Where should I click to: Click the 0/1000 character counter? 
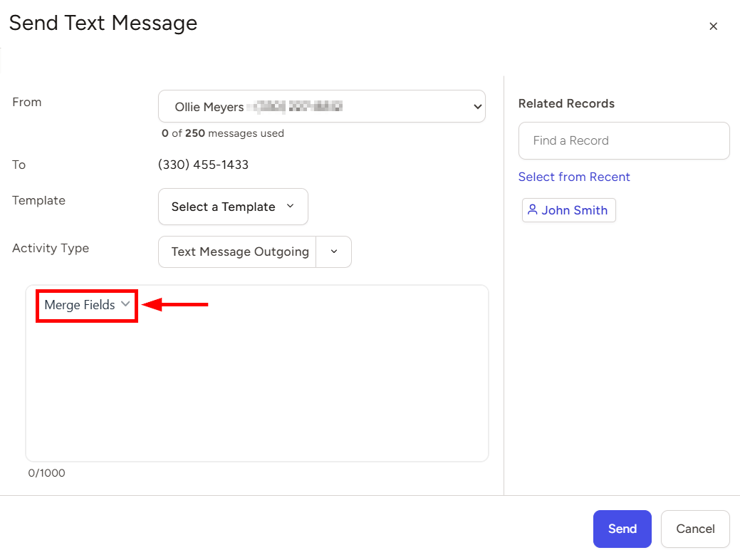46,473
